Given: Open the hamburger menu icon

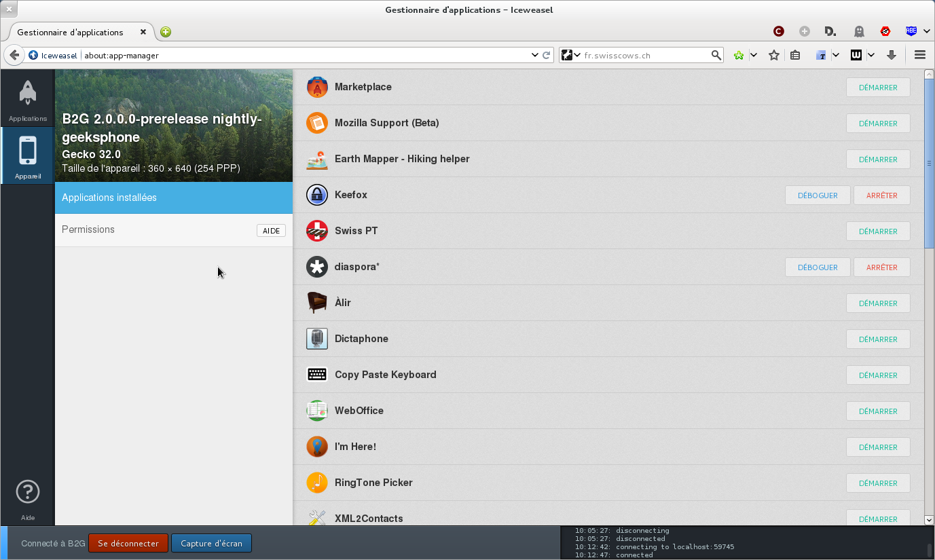Looking at the screenshot, I should point(920,55).
